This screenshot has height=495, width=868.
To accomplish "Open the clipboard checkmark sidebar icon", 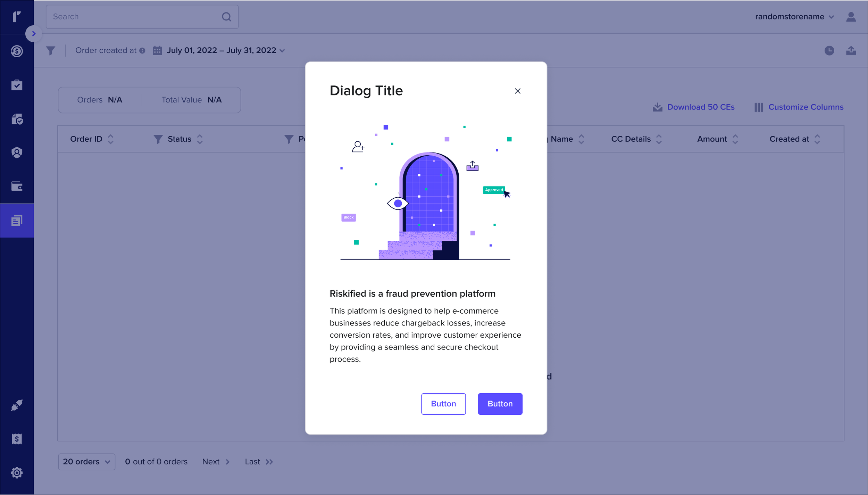I will [x=17, y=85].
